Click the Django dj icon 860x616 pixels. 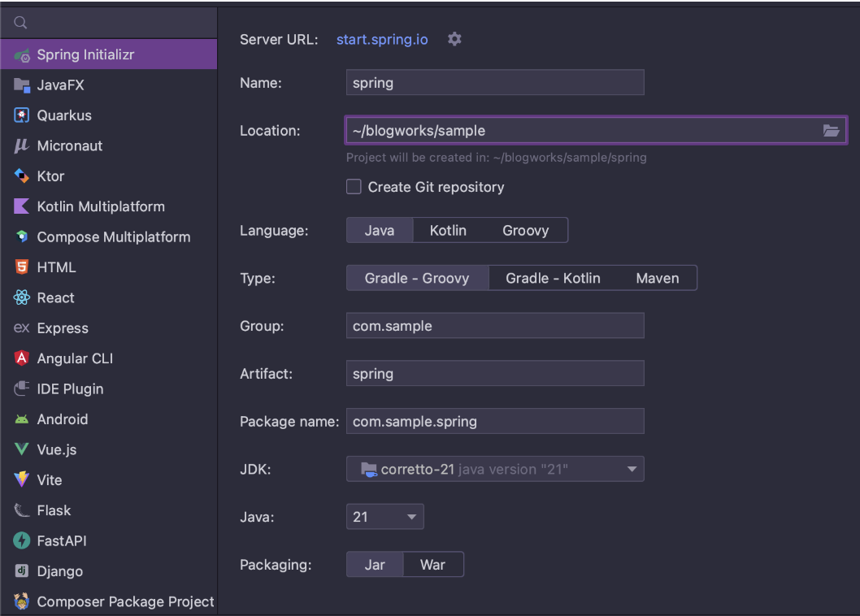tap(21, 570)
